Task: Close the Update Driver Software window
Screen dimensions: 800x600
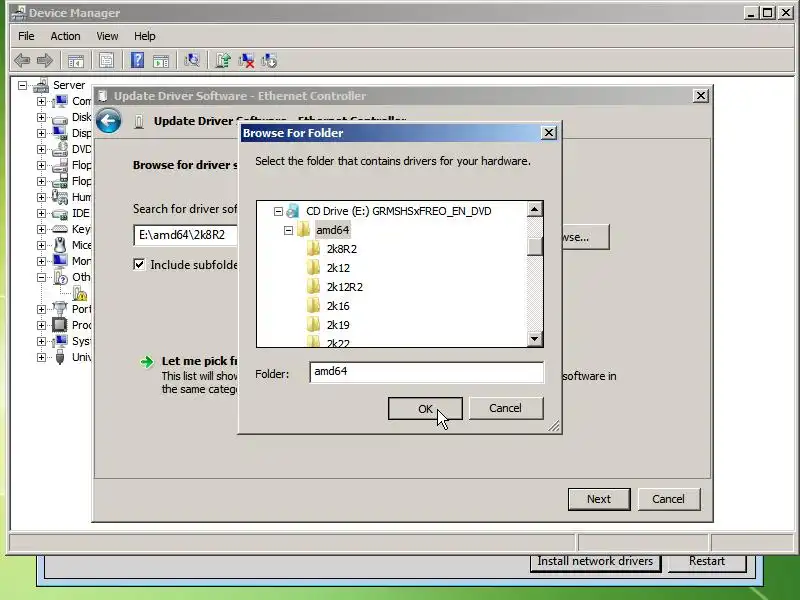Action: [701, 96]
